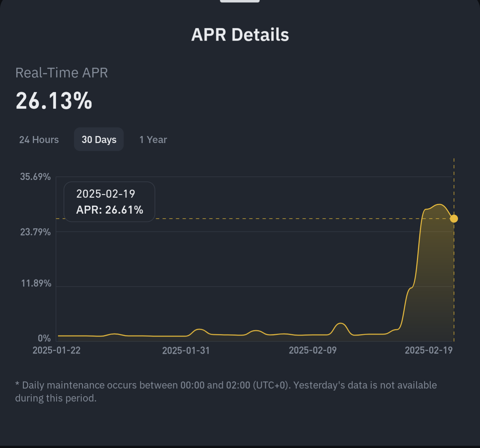480x448 pixels.
Task: Click the 2025-01-22 x-axis date
Action: (x=56, y=350)
